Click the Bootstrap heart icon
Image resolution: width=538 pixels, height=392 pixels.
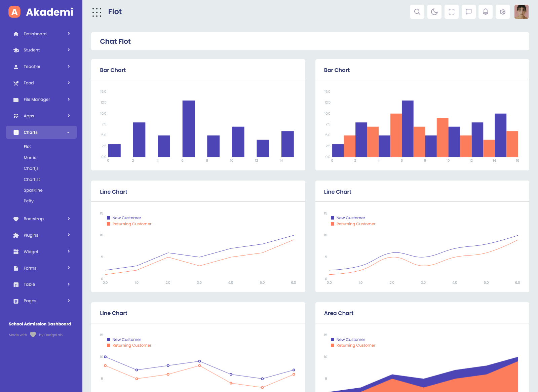16,219
